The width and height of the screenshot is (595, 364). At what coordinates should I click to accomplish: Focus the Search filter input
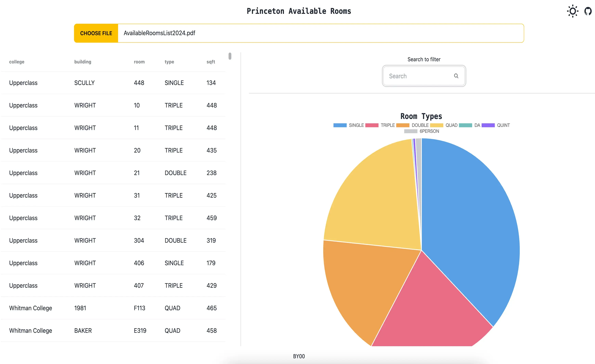[424, 76]
